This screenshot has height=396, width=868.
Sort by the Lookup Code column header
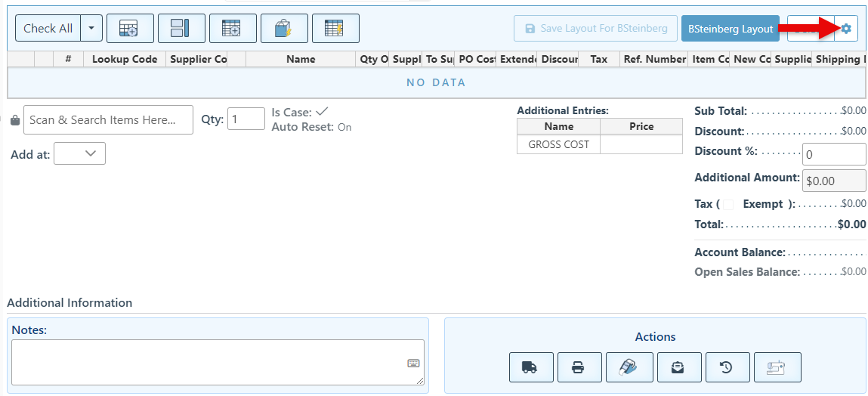point(125,59)
